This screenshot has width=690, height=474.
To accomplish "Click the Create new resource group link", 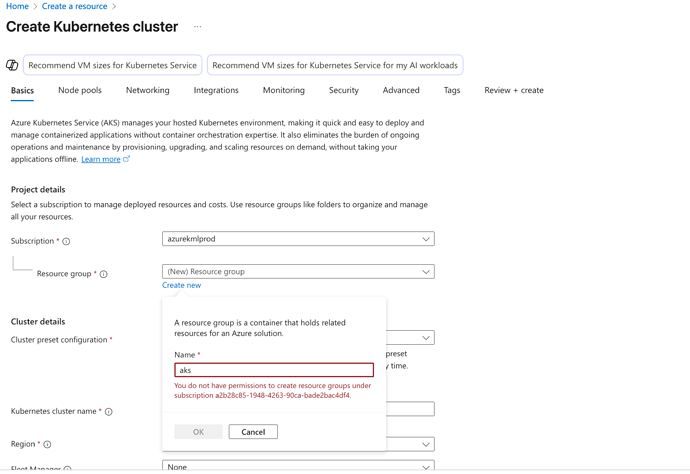I will [x=181, y=285].
